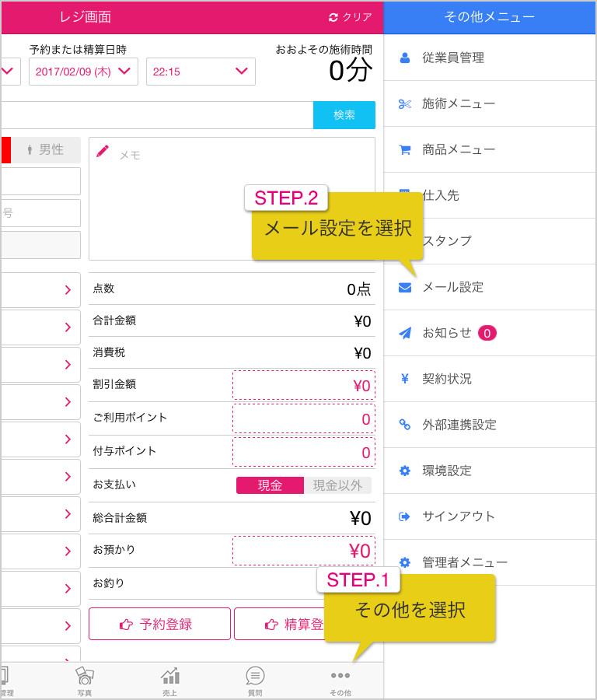The width and height of the screenshot is (597, 700).
Task: Click the メモ text field
Action: [x=232, y=198]
